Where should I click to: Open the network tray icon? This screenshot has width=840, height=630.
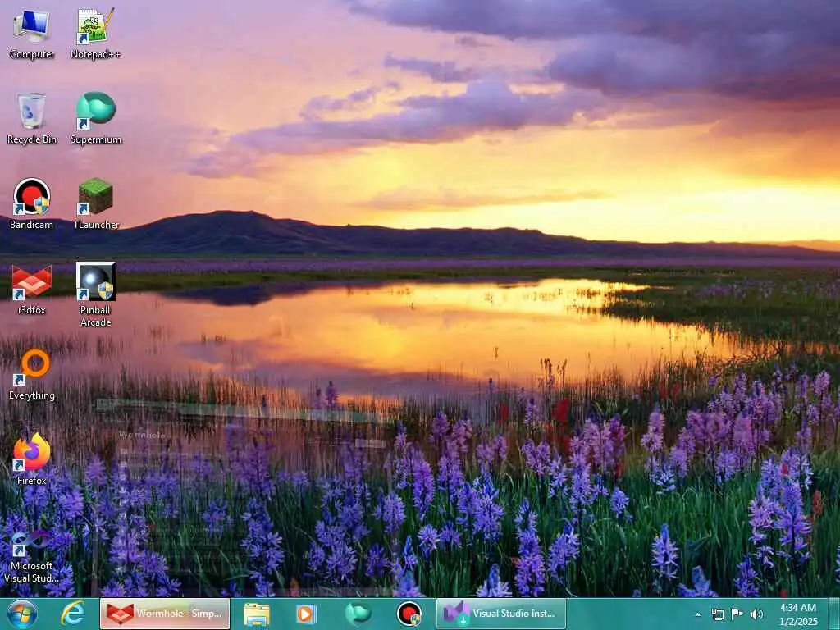717,614
